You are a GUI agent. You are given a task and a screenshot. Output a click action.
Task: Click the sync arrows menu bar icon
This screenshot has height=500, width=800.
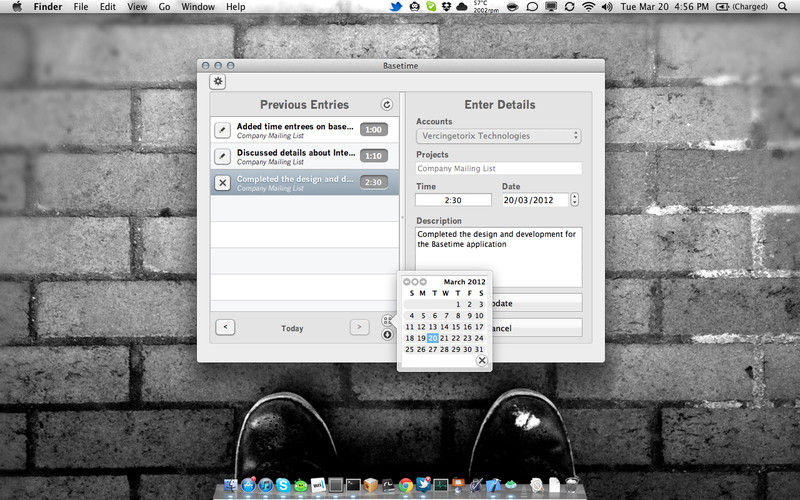point(569,7)
